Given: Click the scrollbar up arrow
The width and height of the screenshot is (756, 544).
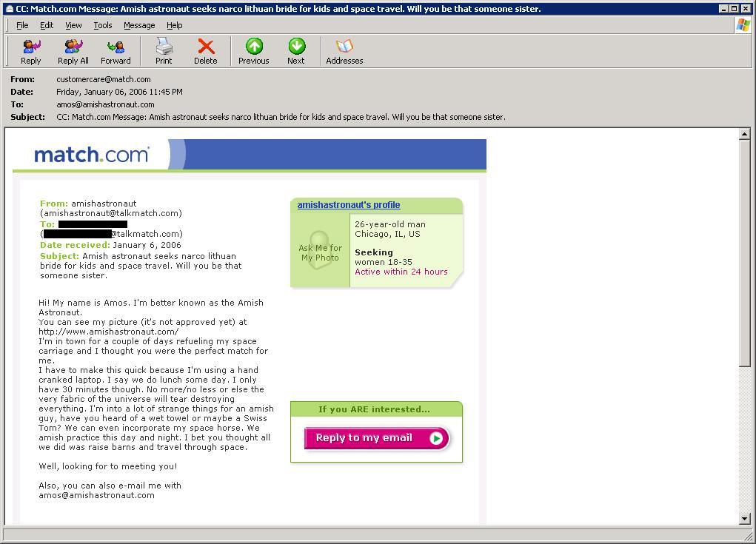Looking at the screenshot, I should (744, 134).
